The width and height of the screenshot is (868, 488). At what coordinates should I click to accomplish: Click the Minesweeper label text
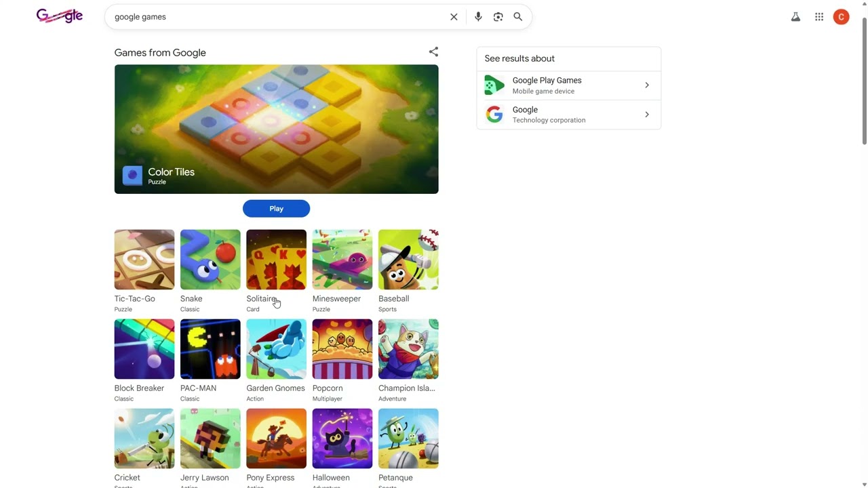pos(336,299)
